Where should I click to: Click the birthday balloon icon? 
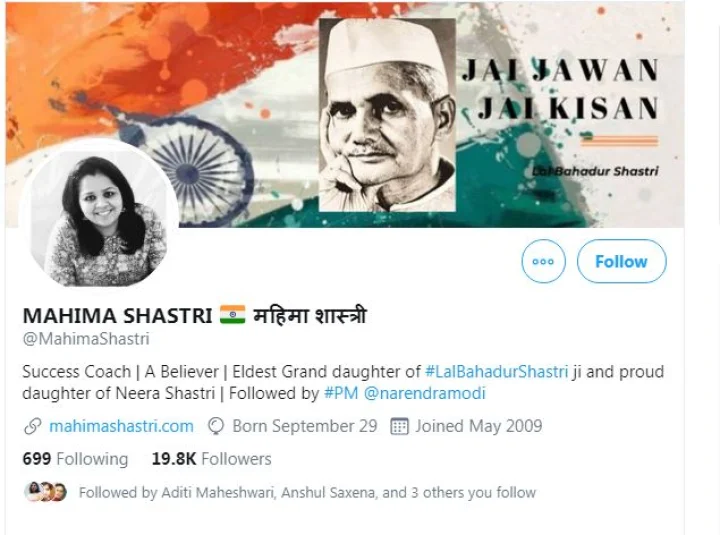(216, 426)
